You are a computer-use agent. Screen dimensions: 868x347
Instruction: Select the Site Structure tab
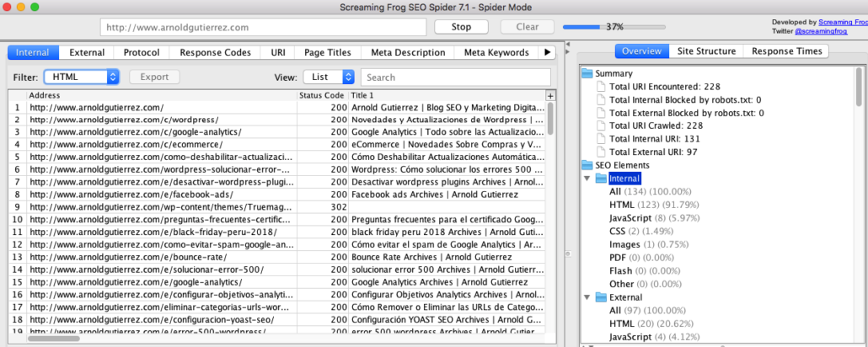point(706,51)
